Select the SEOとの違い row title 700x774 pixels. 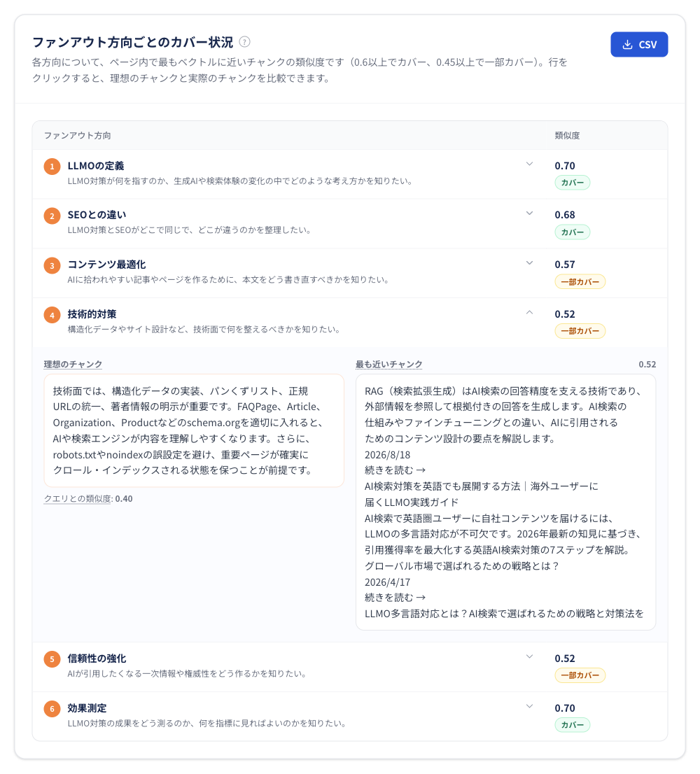pyautogui.click(x=97, y=215)
